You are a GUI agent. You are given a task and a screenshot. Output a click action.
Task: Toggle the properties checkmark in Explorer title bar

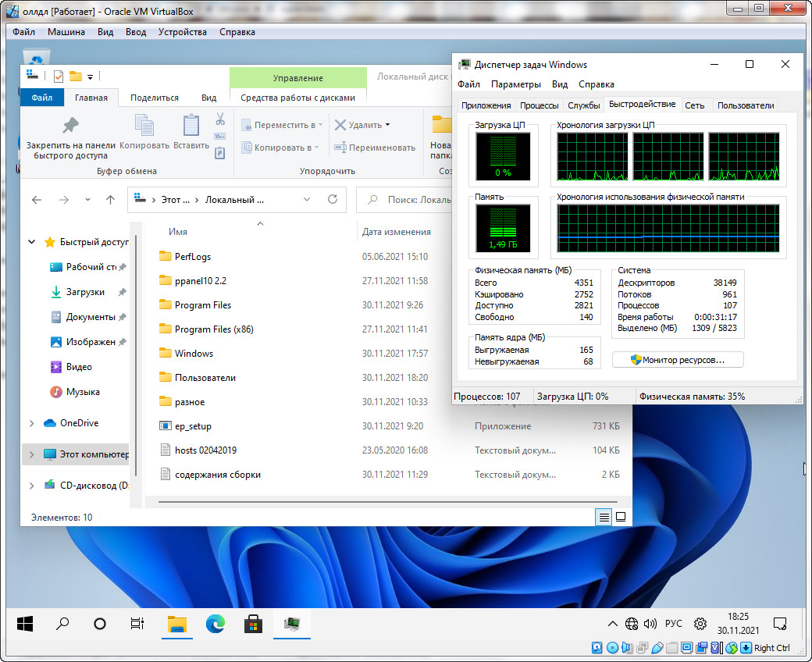click(59, 77)
